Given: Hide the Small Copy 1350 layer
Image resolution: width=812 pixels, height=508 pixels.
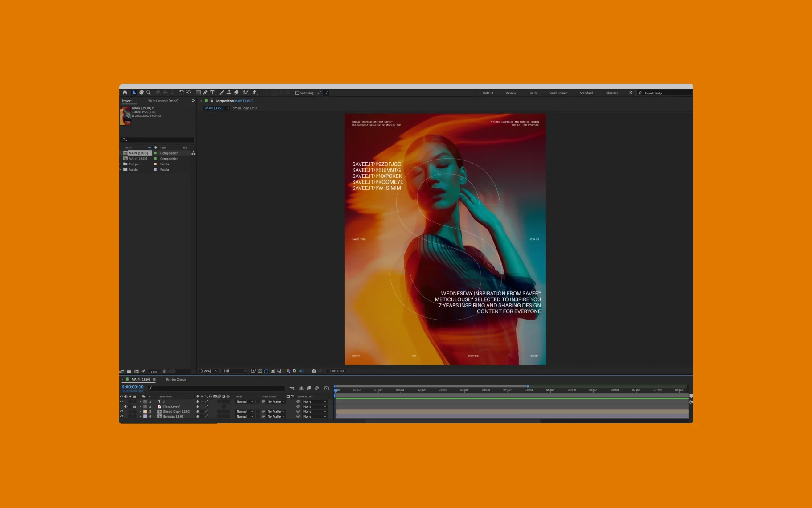Looking at the screenshot, I should [x=122, y=411].
